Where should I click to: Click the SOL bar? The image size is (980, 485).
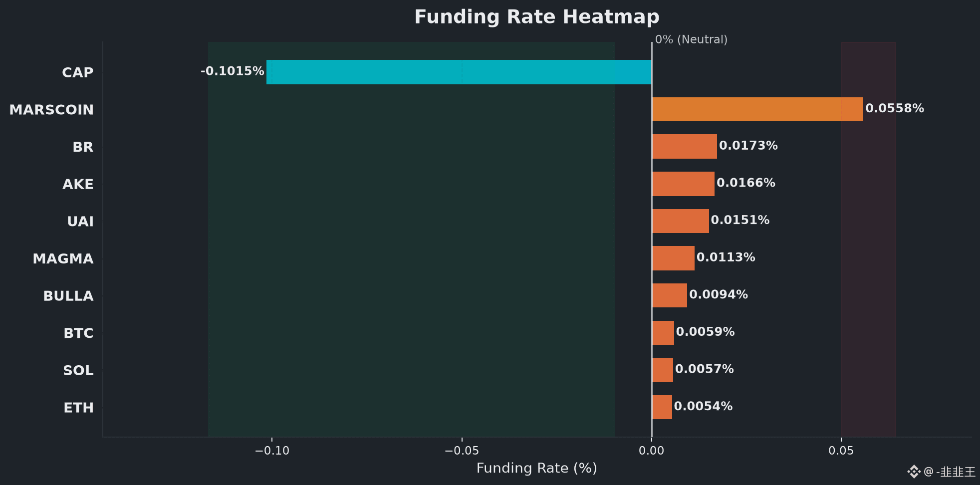(662, 370)
